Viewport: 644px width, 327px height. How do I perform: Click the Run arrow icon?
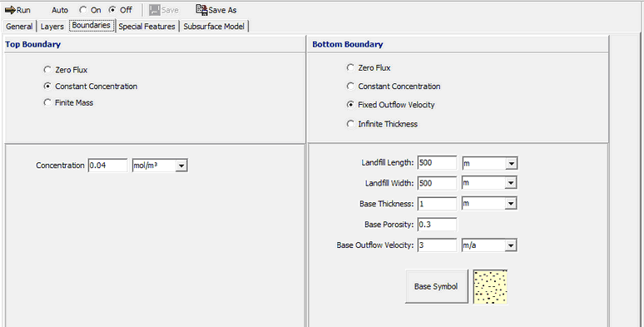pos(10,10)
